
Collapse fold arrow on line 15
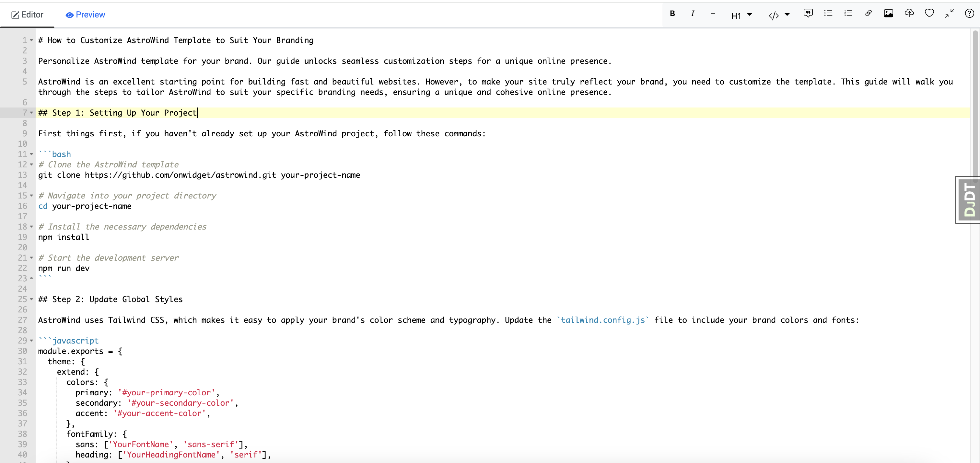point(31,196)
